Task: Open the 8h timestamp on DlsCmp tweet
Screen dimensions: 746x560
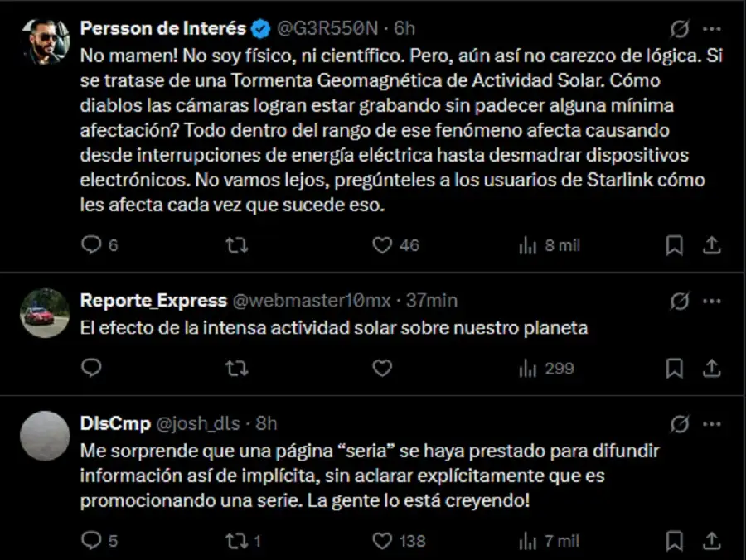Action: [x=266, y=424]
